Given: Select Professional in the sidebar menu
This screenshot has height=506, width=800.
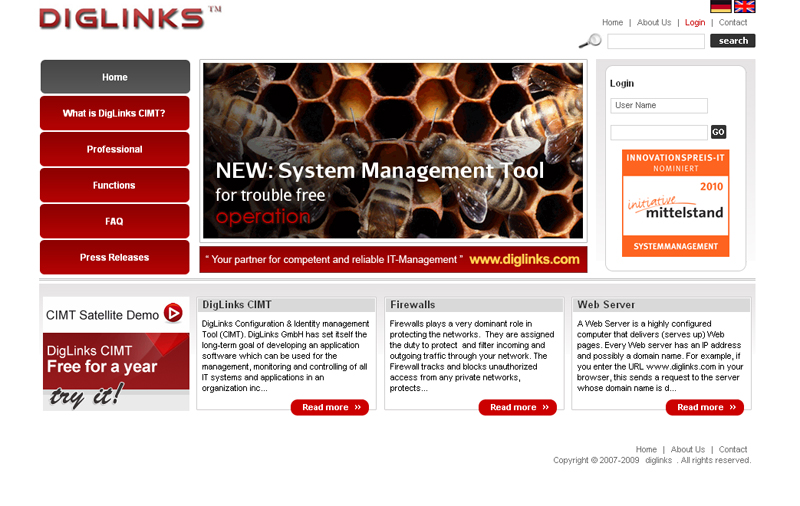Looking at the screenshot, I should (x=115, y=149).
